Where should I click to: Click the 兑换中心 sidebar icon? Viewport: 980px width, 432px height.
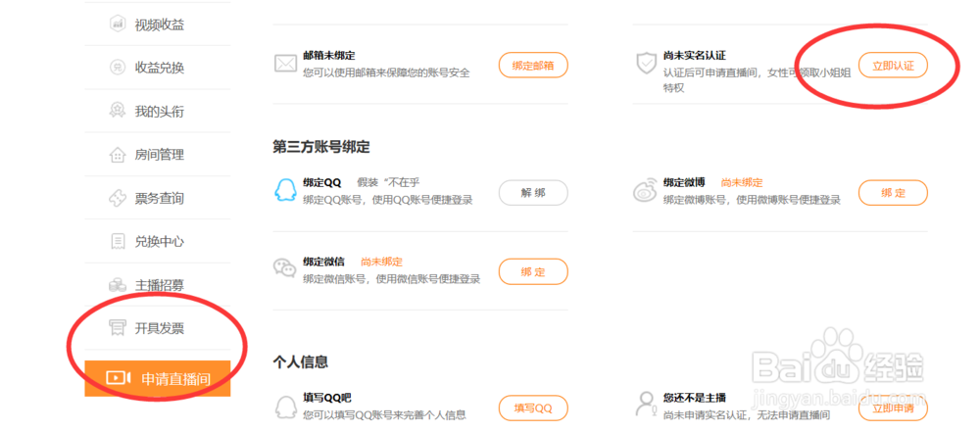[118, 241]
